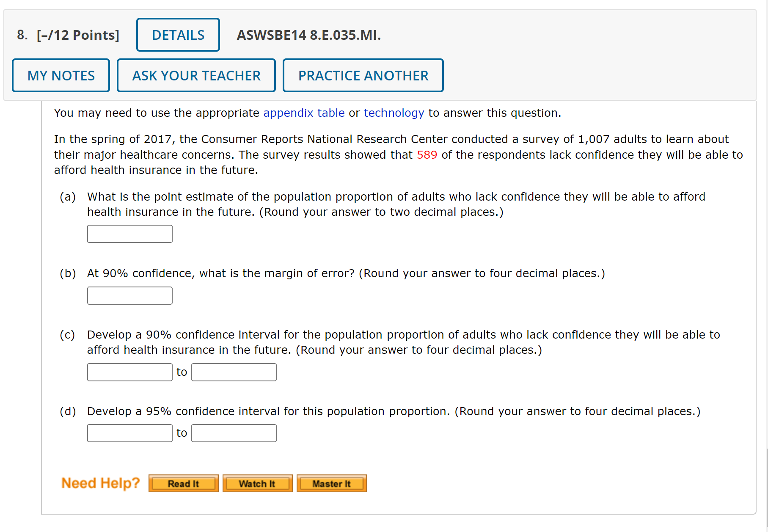
Task: Click the Read It help button
Action: tap(183, 483)
